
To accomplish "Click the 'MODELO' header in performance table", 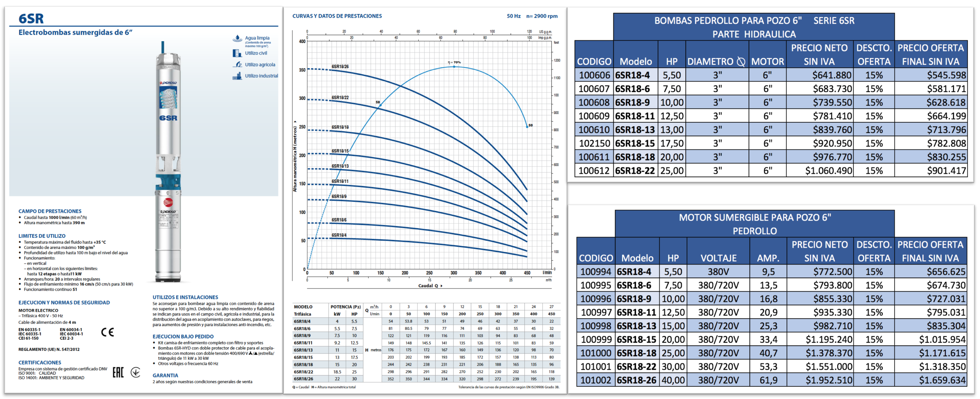I will (303, 307).
